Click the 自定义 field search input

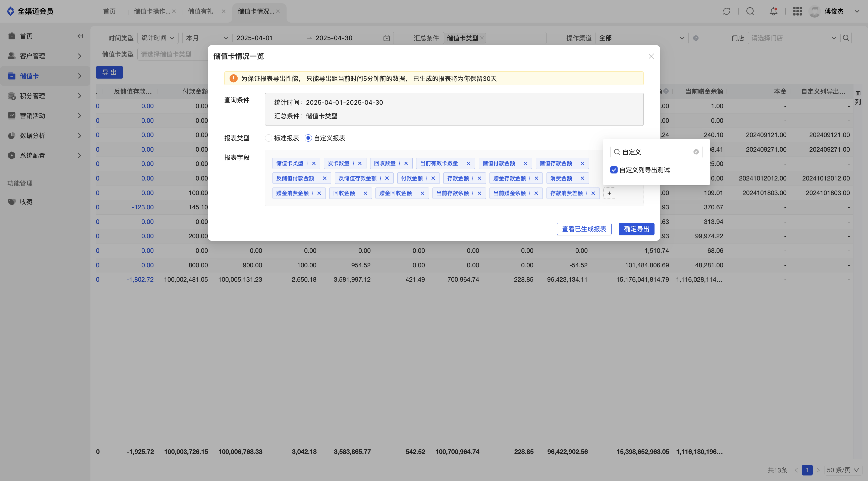point(656,152)
